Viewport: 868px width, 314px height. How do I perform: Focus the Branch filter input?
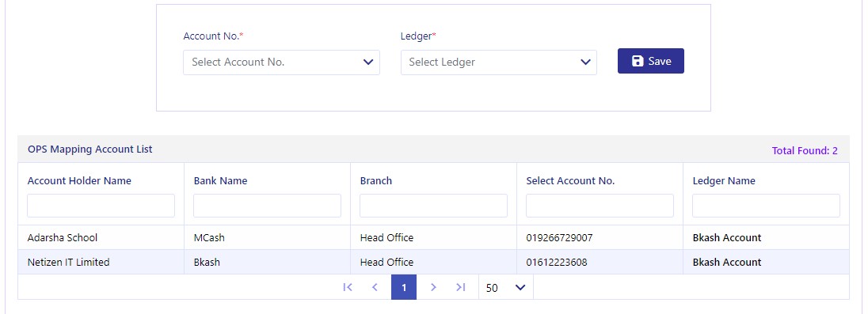tap(433, 206)
